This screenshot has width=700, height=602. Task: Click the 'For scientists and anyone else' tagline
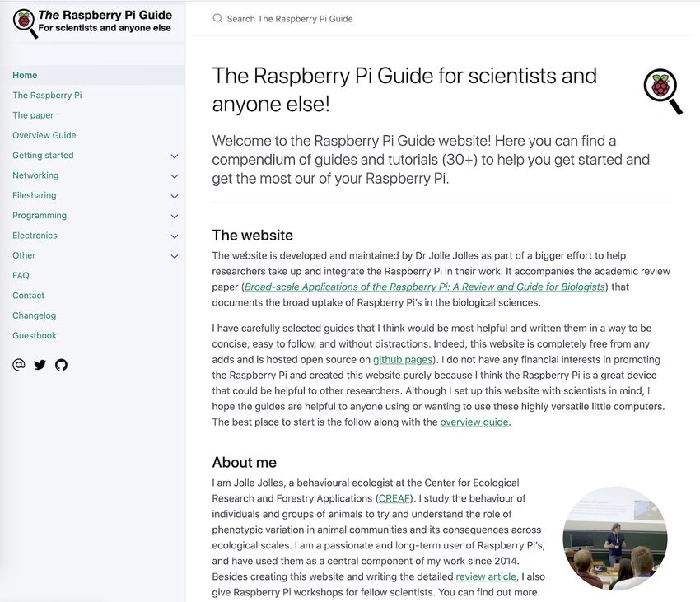[x=105, y=28]
